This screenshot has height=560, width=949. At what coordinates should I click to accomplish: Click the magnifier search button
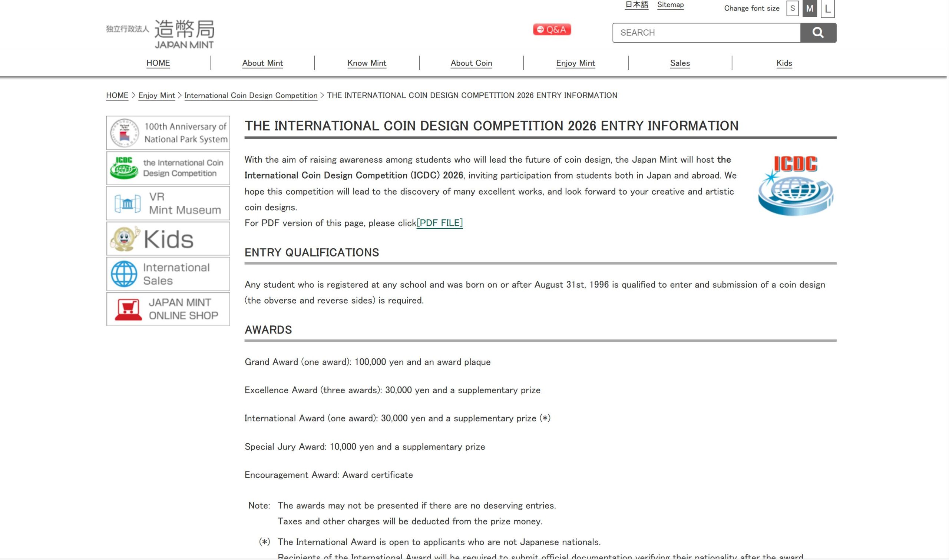tap(818, 33)
